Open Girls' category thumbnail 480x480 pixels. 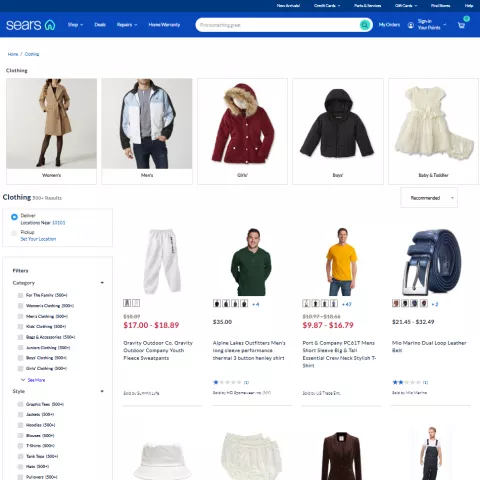point(242,131)
